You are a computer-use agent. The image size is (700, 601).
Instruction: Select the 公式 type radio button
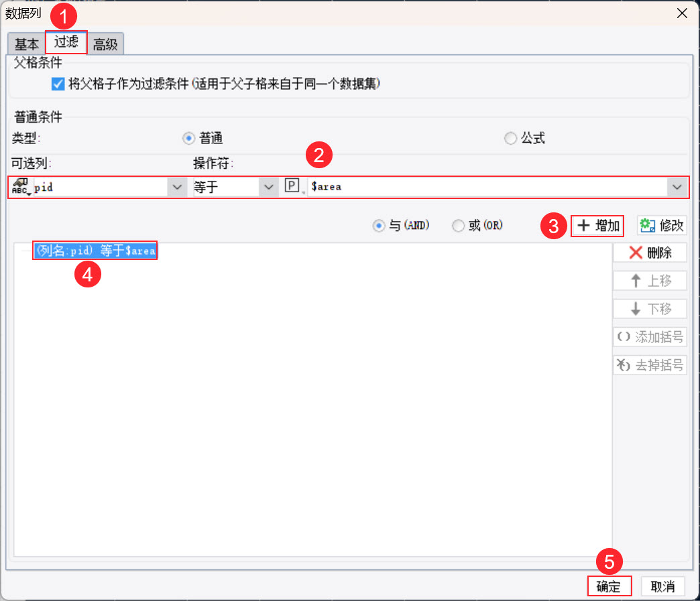(510, 138)
